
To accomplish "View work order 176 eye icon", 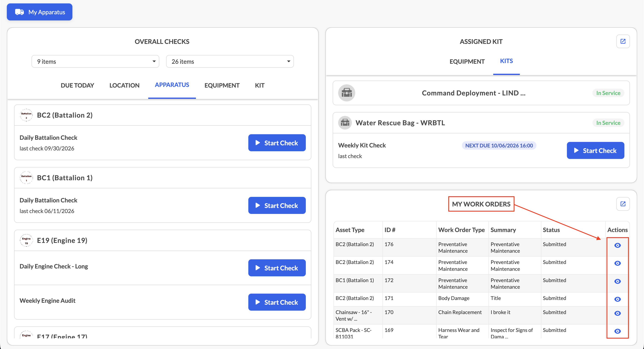I will click(617, 245).
